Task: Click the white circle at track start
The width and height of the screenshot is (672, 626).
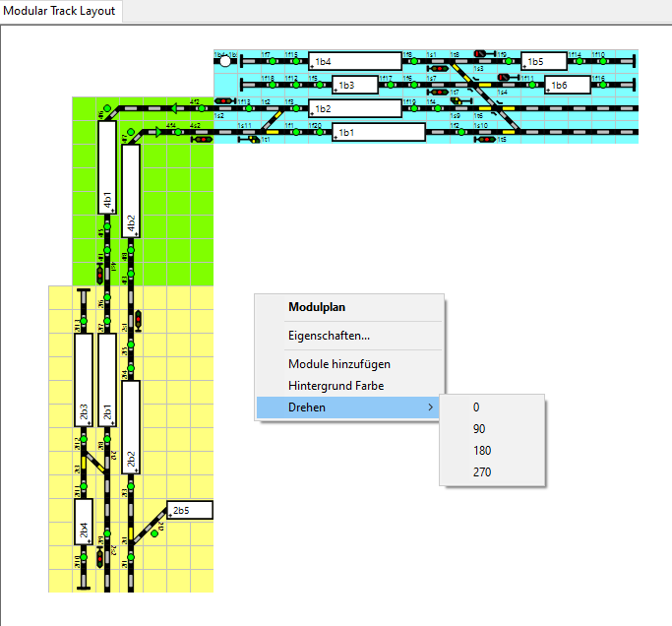Action: click(226, 61)
